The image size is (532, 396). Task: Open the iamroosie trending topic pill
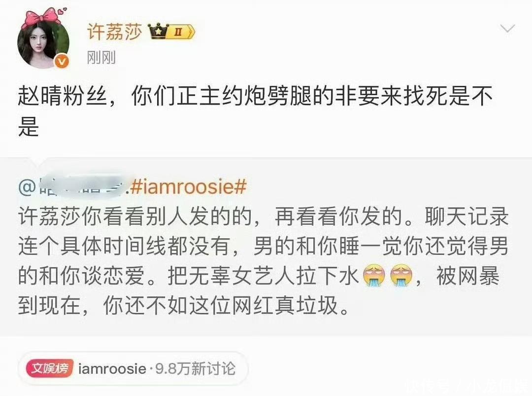(x=133, y=368)
